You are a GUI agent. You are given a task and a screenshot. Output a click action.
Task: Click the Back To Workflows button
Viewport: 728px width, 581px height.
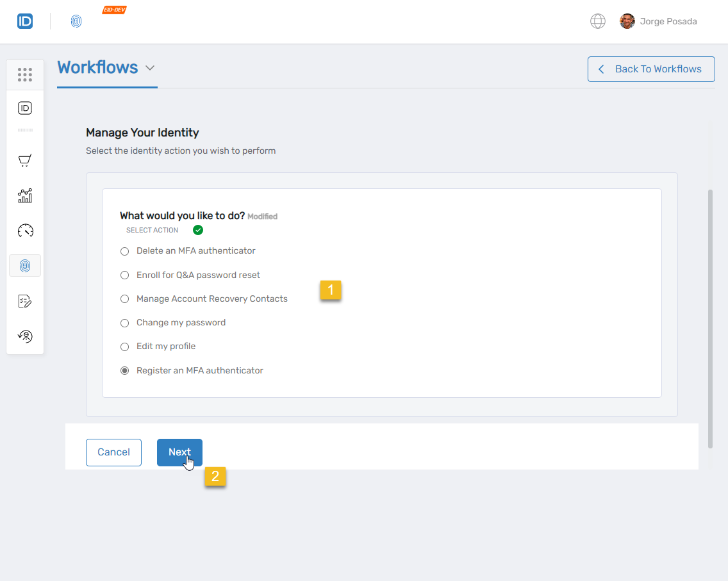pyautogui.click(x=651, y=69)
